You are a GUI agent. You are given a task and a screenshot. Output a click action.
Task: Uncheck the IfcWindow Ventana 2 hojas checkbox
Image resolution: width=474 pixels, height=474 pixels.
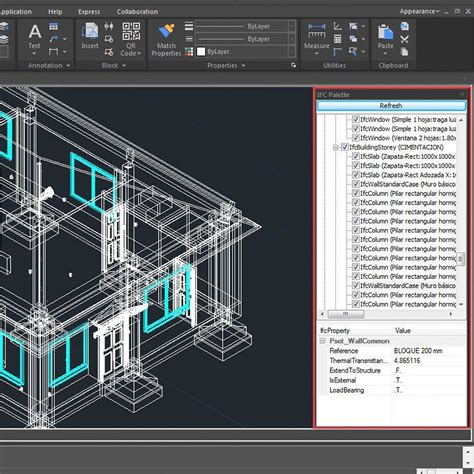click(x=356, y=138)
